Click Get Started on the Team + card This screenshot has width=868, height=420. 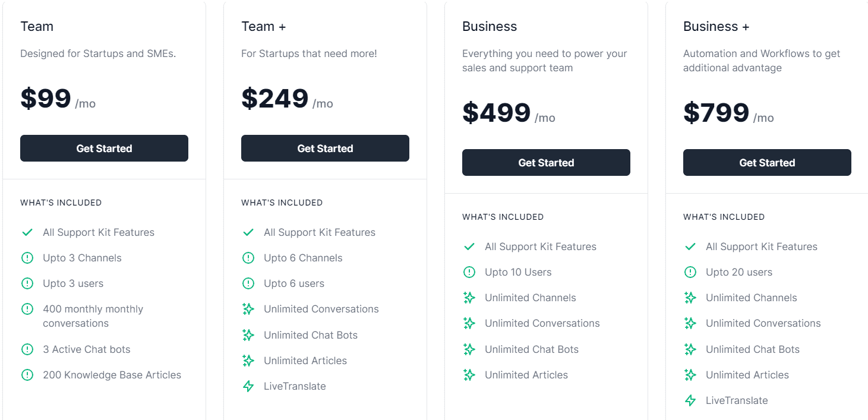[x=325, y=148]
